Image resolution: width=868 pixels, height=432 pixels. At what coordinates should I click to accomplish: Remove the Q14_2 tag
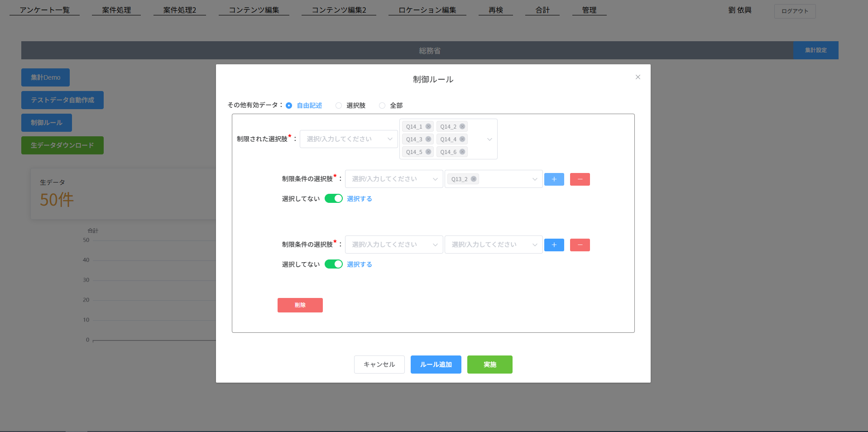pyautogui.click(x=462, y=127)
